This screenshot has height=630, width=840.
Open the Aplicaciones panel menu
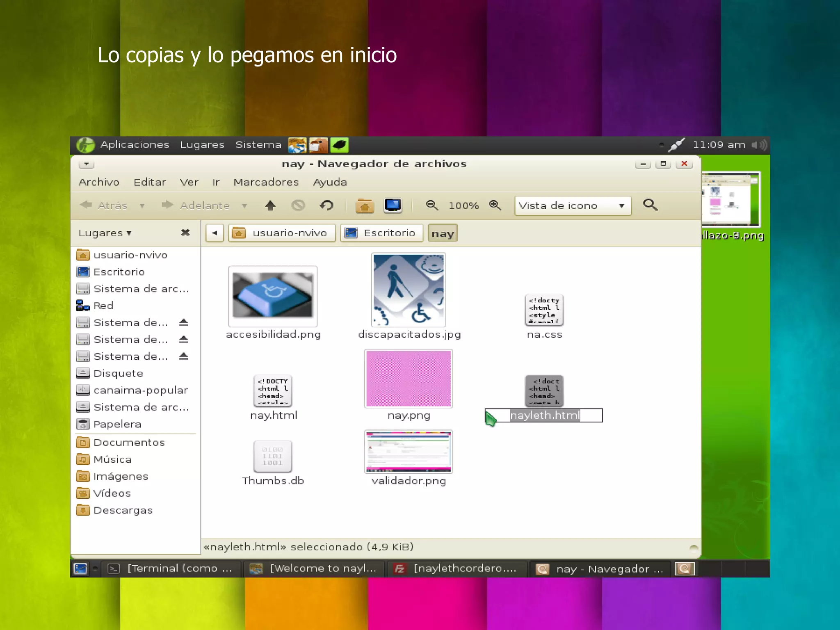[135, 145]
